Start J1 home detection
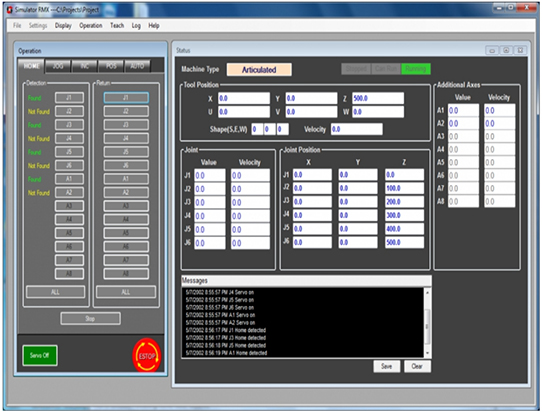Image resolution: width=542 pixels, height=413 pixels. [x=69, y=98]
